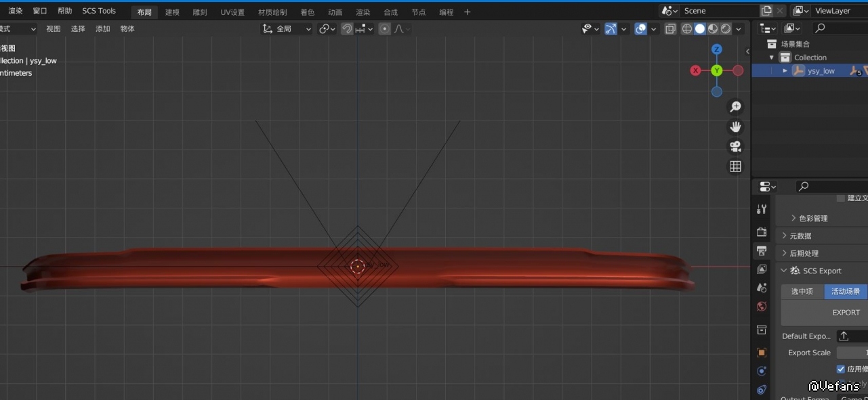Image resolution: width=868 pixels, height=400 pixels.
Task: Open the World properties globe icon
Action: tap(762, 307)
